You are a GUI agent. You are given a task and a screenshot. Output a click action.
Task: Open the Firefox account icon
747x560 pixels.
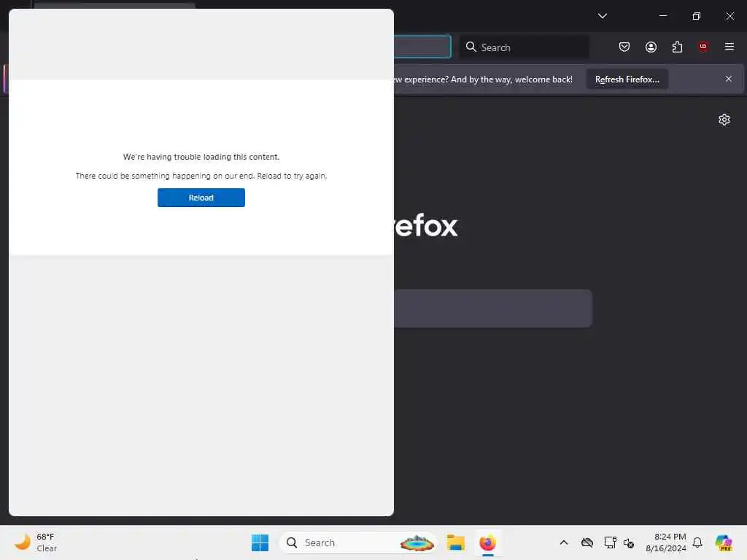(651, 47)
